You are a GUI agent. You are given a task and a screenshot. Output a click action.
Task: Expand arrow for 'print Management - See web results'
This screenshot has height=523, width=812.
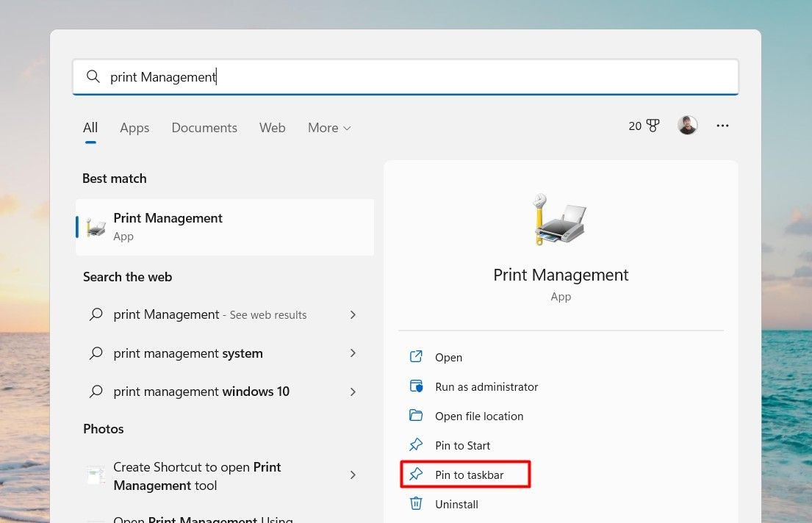353,315
